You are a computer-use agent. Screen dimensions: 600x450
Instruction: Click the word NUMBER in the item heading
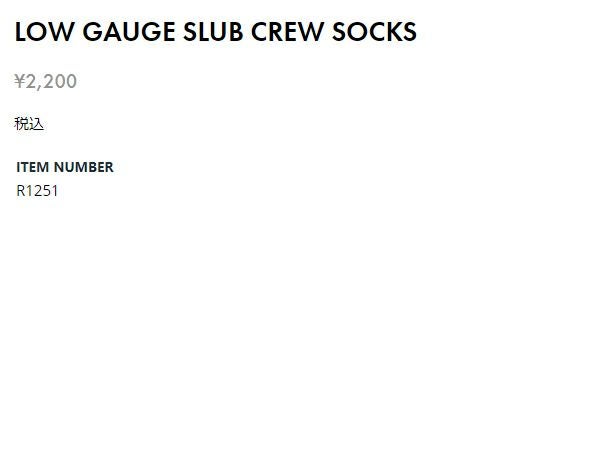[84, 167]
